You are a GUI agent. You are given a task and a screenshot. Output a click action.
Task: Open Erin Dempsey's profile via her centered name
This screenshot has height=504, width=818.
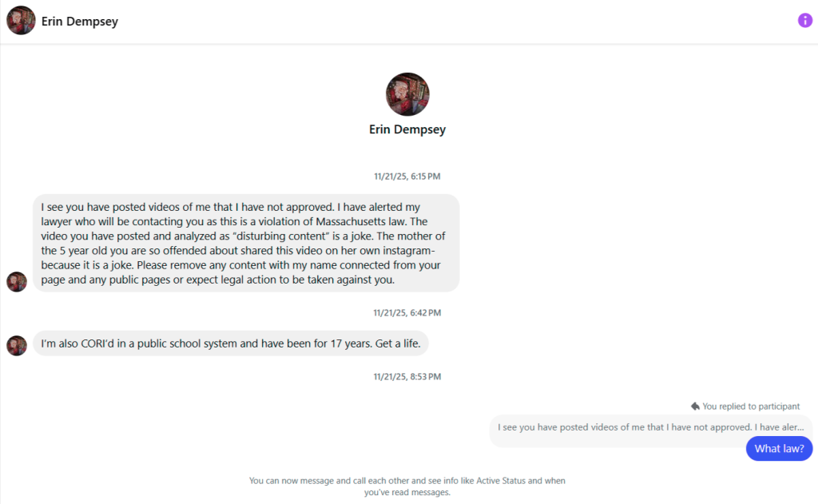407,129
